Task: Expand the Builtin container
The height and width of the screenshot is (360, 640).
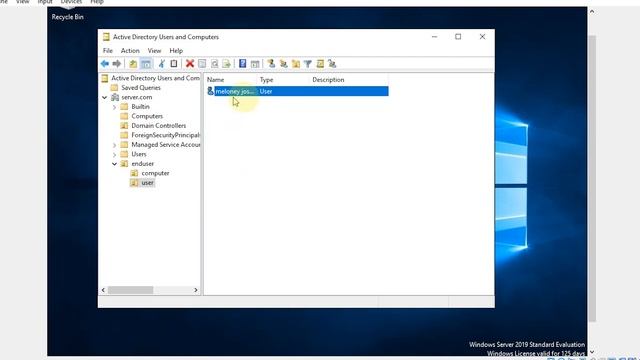Action: click(x=114, y=107)
